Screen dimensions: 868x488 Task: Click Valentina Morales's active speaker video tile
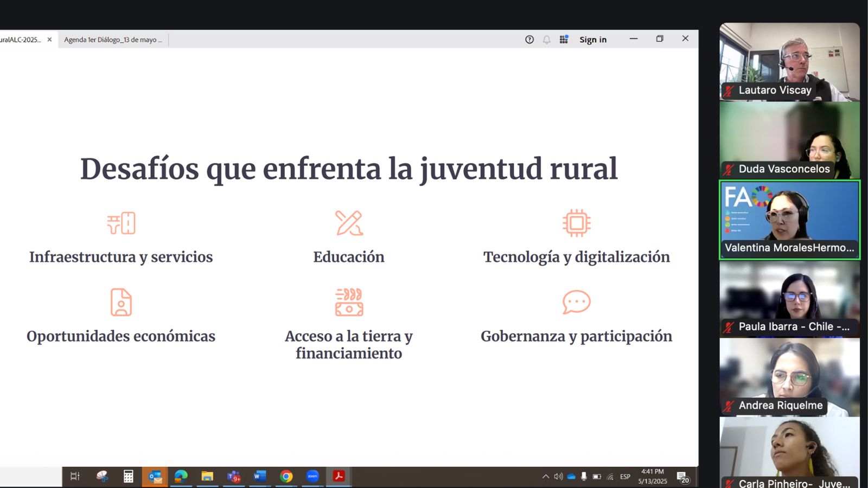pos(789,220)
